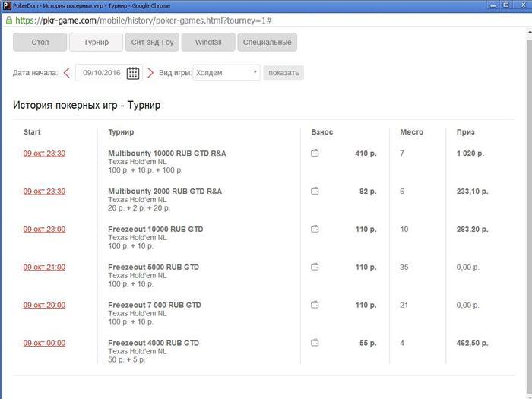
Task: Click wallet icon in Freezeout 5000 row
Action: point(315,267)
